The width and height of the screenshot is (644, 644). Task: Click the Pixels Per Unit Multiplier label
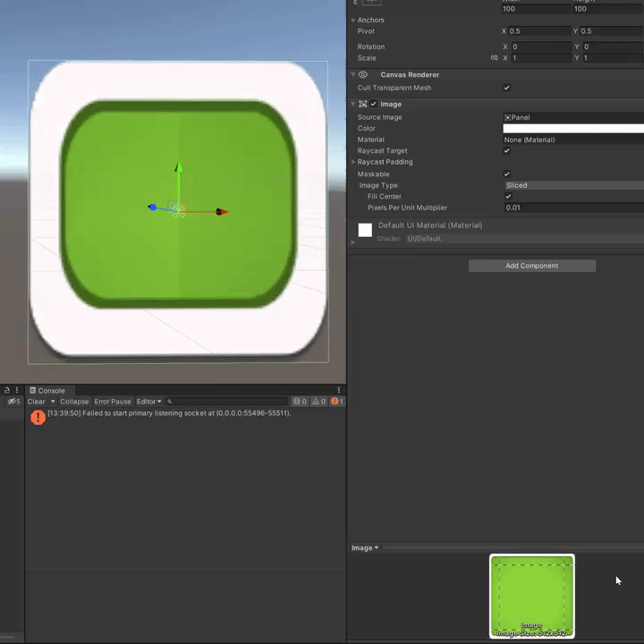click(x=407, y=208)
